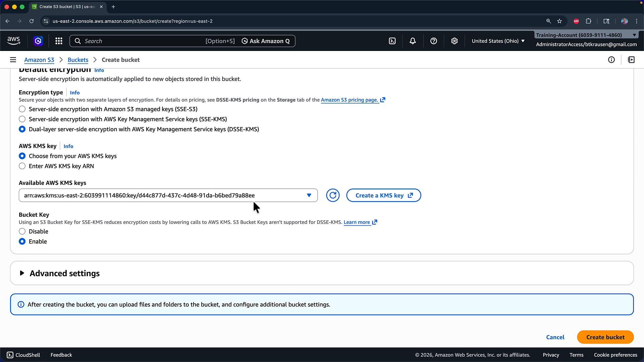This screenshot has height=362, width=644.
Task: Select Enter AWS KMS key ARN
Action: coord(22,166)
